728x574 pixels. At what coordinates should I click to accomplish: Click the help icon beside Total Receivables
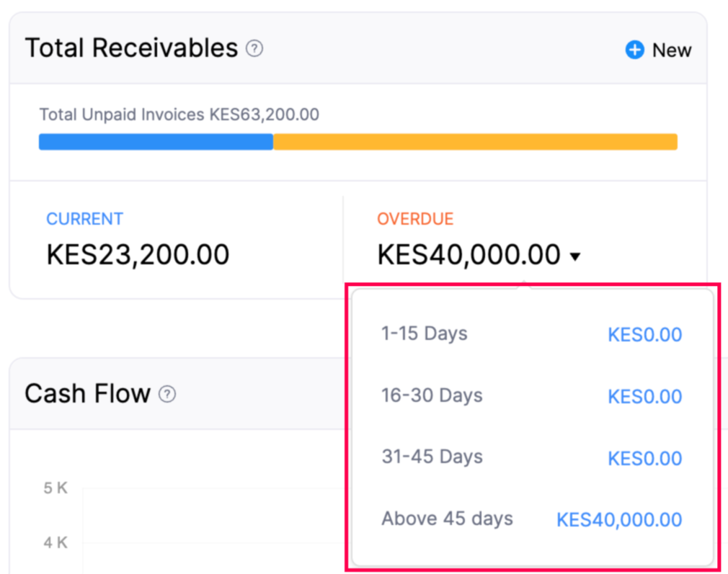[x=254, y=48]
